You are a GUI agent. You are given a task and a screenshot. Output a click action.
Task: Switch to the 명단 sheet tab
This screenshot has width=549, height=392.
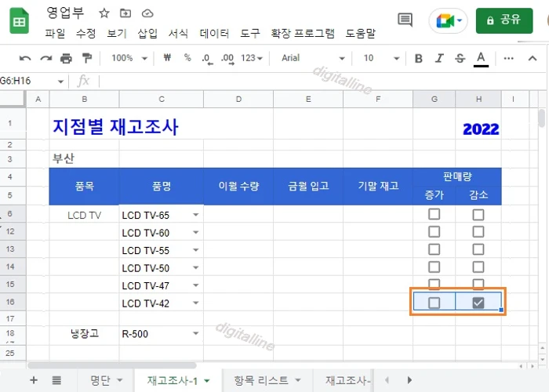tap(100, 380)
